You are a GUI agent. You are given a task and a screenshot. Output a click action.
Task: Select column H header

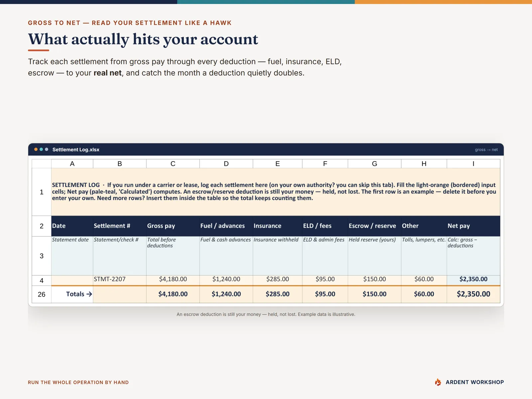[424, 164]
